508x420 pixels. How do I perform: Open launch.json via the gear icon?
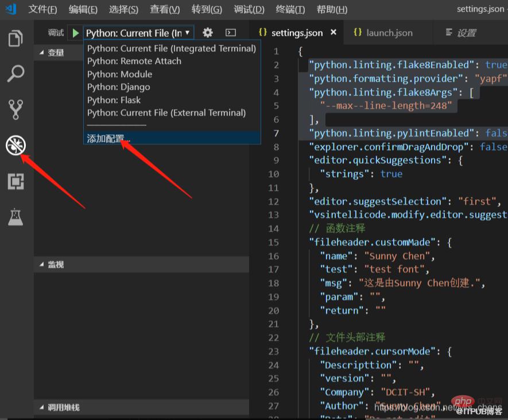(x=208, y=33)
